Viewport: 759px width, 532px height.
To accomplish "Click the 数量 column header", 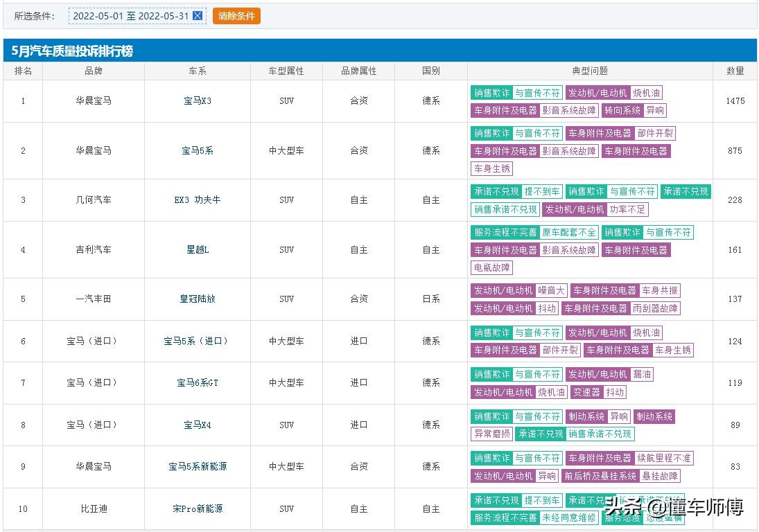I will pyautogui.click(x=735, y=71).
